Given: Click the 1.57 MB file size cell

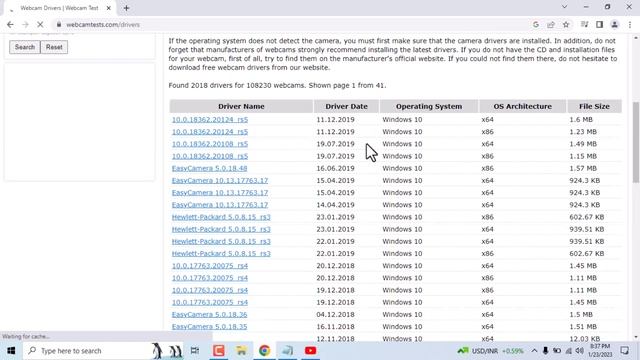Looking at the screenshot, I should tap(583, 168).
